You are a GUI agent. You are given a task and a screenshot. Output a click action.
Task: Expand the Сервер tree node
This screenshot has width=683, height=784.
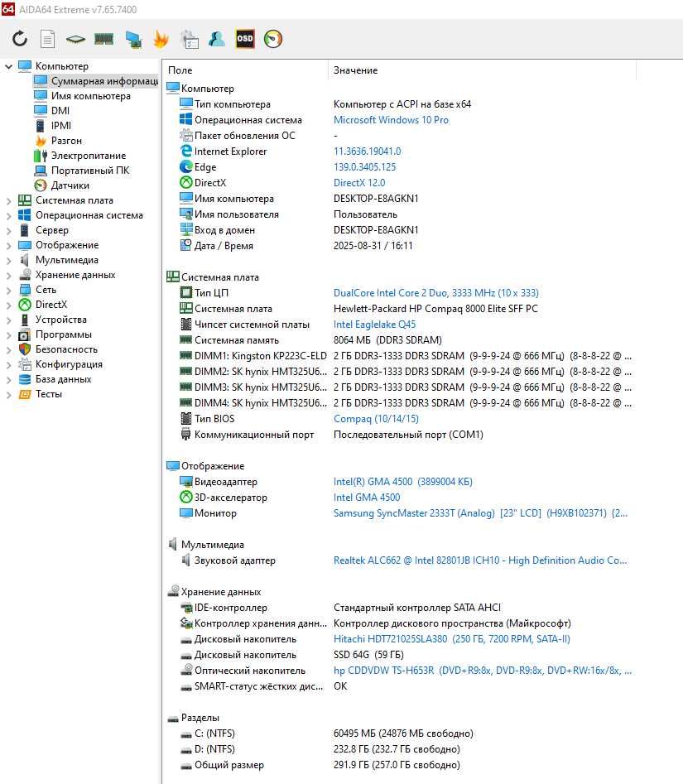click(x=8, y=230)
